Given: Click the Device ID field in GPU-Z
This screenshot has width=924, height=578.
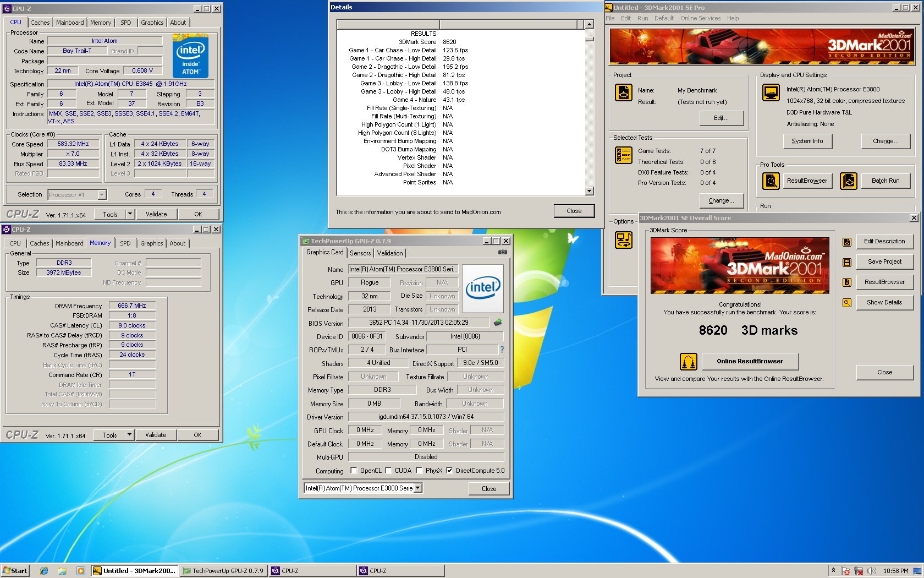Looking at the screenshot, I should click(367, 336).
